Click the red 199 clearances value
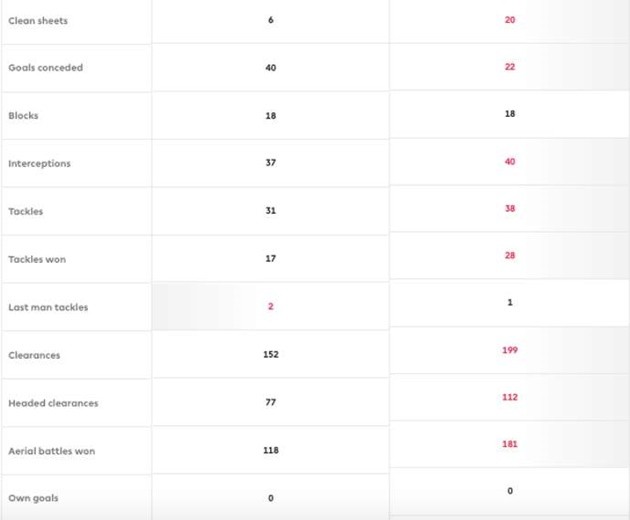Screen dimensions: 630x520 (510, 350)
